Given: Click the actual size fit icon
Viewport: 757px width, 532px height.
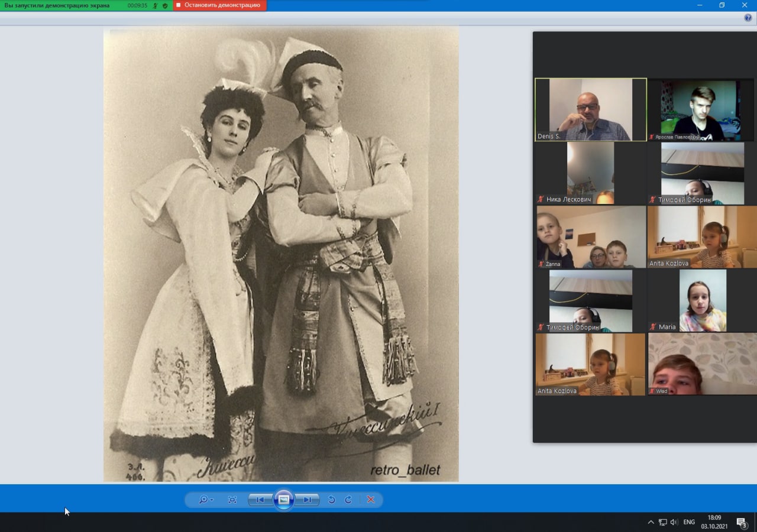Looking at the screenshot, I should tap(232, 499).
